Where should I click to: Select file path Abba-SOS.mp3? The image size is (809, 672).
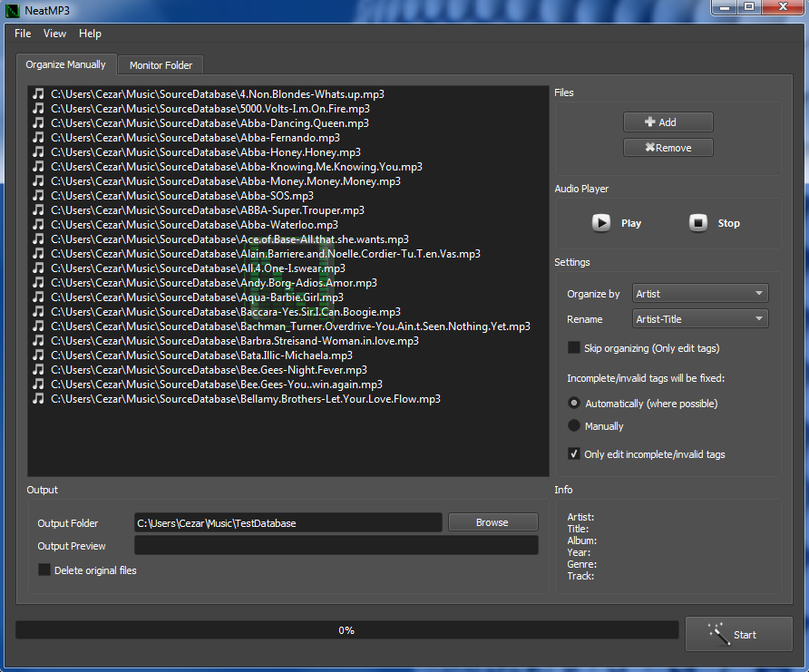tap(182, 196)
